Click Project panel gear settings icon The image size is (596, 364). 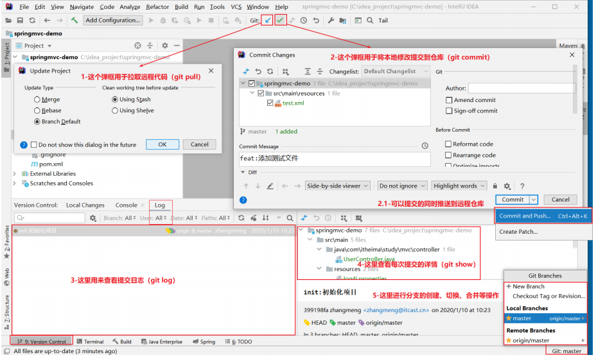tap(164, 46)
